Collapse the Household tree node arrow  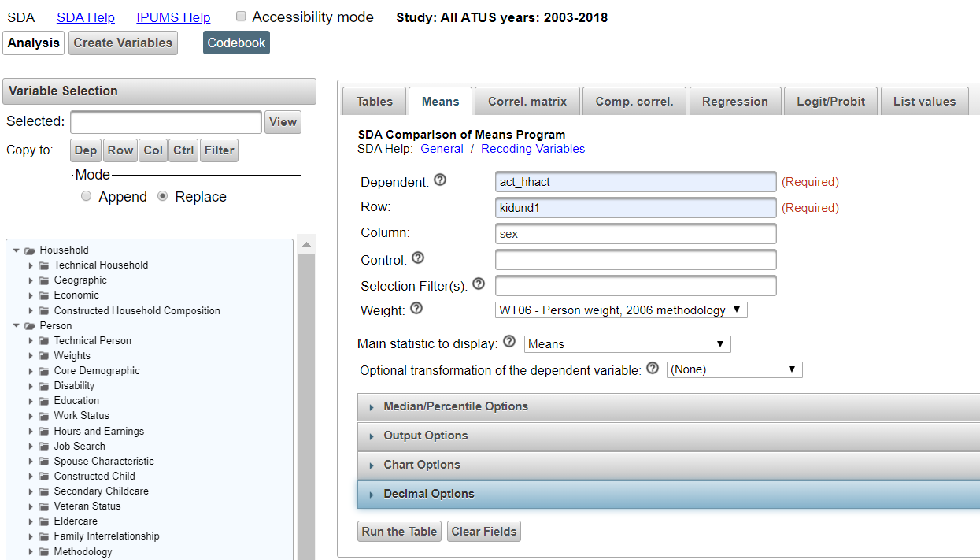point(16,250)
